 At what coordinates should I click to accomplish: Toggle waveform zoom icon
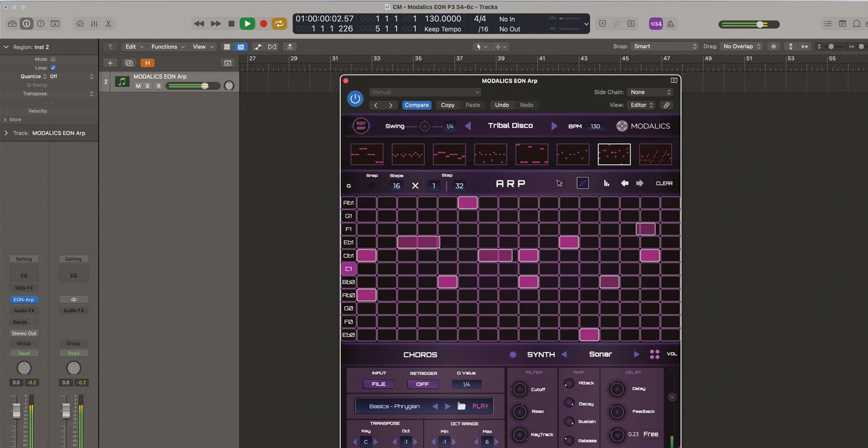774,47
